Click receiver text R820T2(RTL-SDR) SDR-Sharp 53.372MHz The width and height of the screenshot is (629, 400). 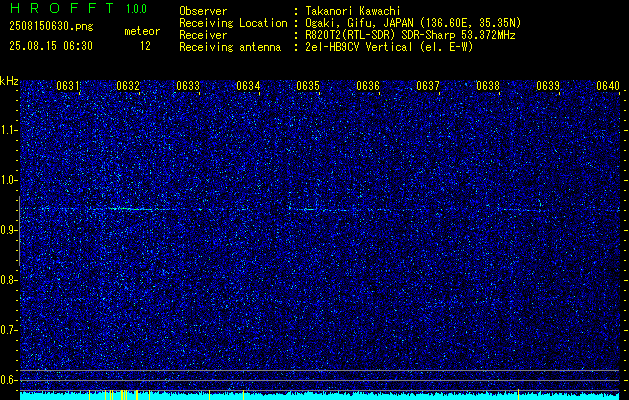(x=410, y=35)
